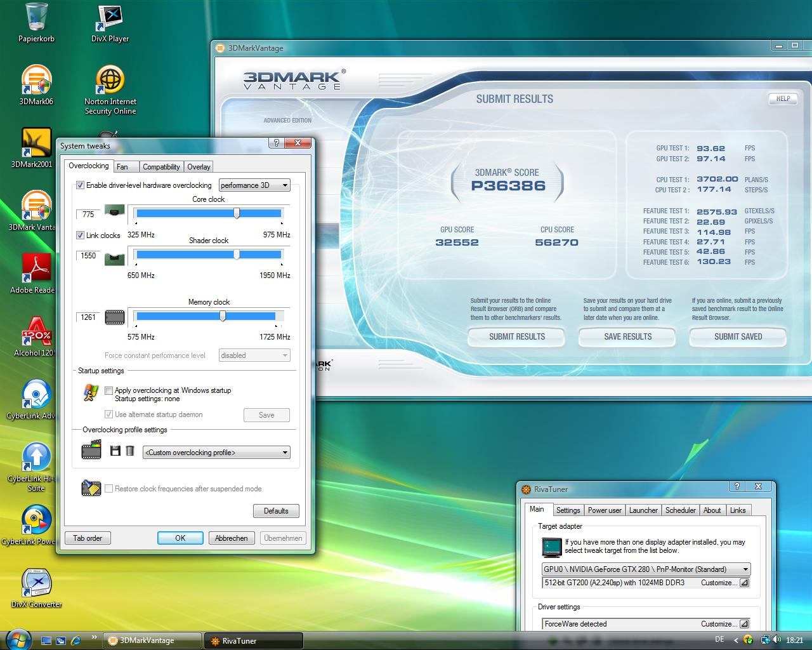812x650 pixels.
Task: Toggle Restore clock frequencies after suspended mode
Action: click(108, 489)
